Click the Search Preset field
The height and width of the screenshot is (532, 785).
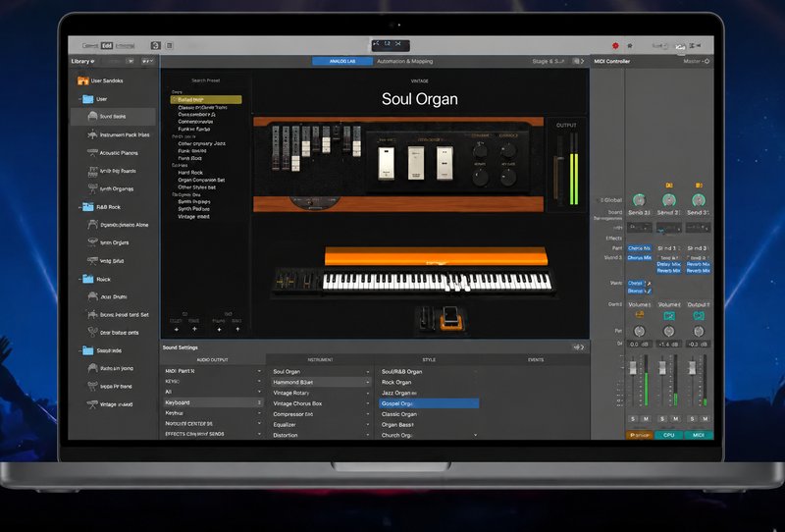(206, 80)
